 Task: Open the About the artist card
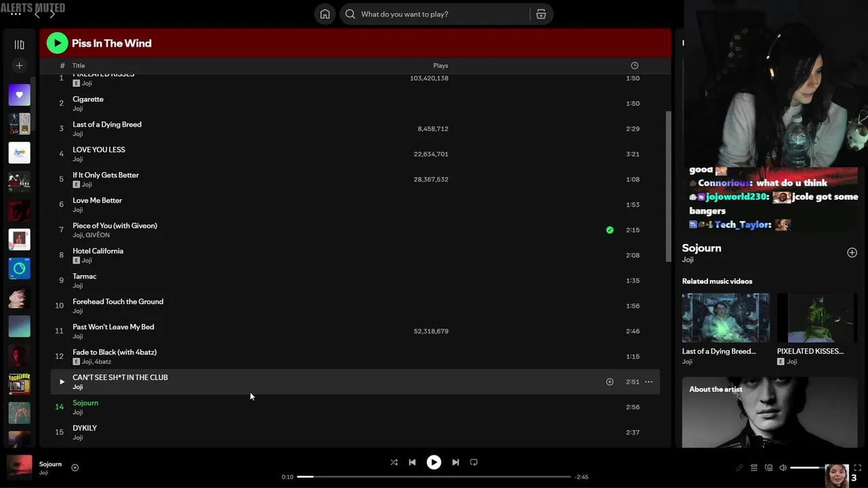click(x=770, y=412)
